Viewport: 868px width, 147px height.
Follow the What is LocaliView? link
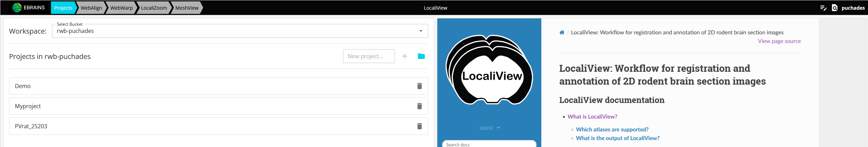(592, 116)
